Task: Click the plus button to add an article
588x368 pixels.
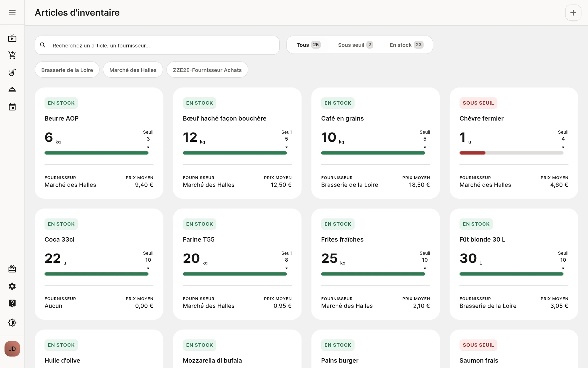Action: pos(573,13)
